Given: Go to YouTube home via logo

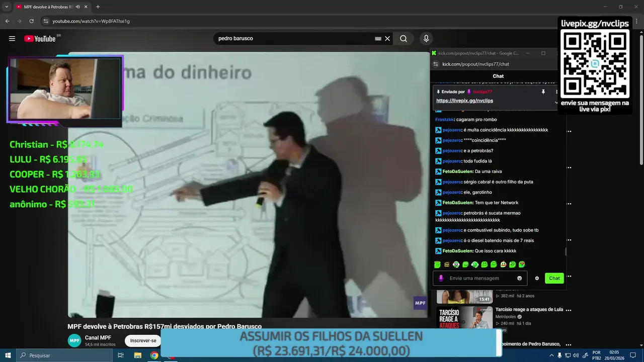Looking at the screenshot, I should pos(40,39).
